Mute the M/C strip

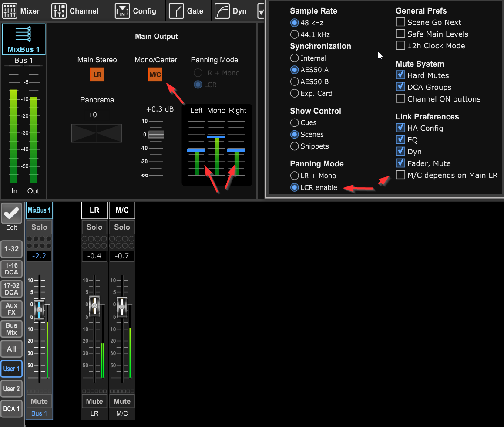(x=122, y=402)
